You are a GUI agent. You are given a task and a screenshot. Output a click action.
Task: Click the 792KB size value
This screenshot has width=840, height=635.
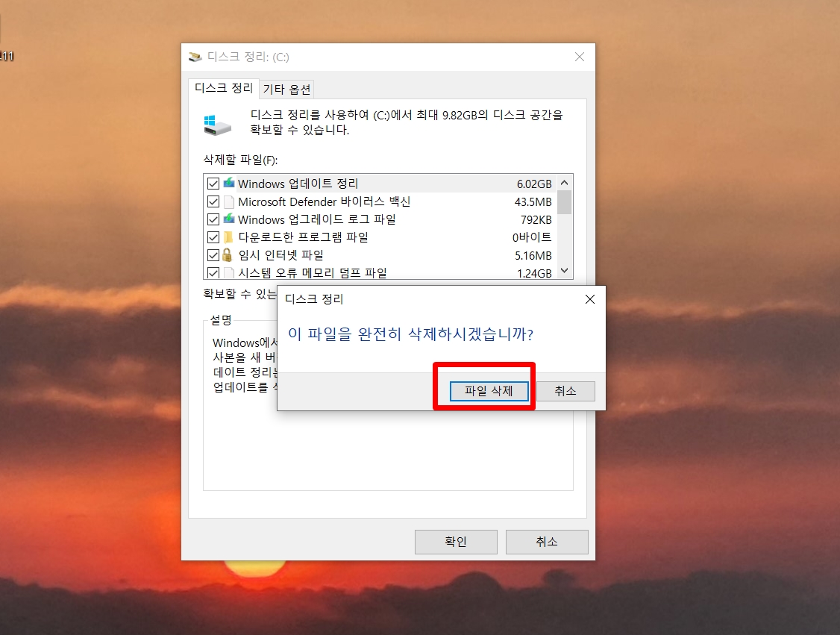click(536, 219)
